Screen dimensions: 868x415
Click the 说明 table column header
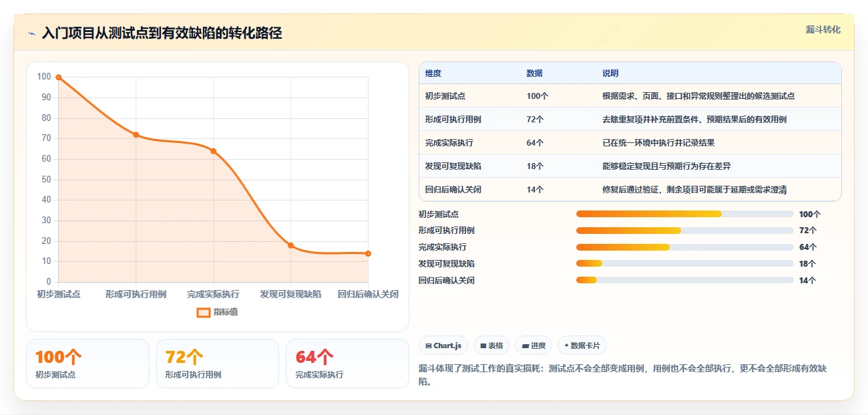click(610, 74)
